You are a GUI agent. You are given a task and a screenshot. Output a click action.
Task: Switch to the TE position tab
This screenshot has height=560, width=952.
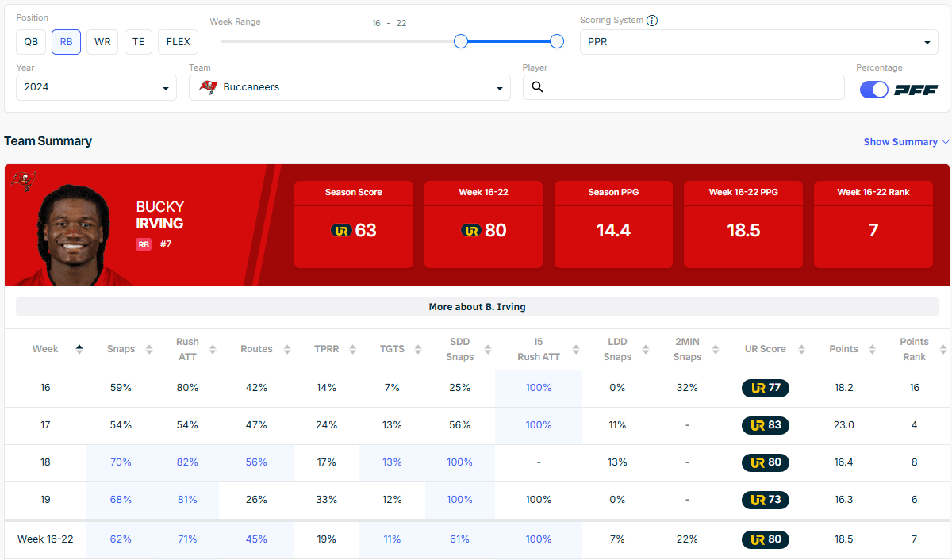click(138, 42)
